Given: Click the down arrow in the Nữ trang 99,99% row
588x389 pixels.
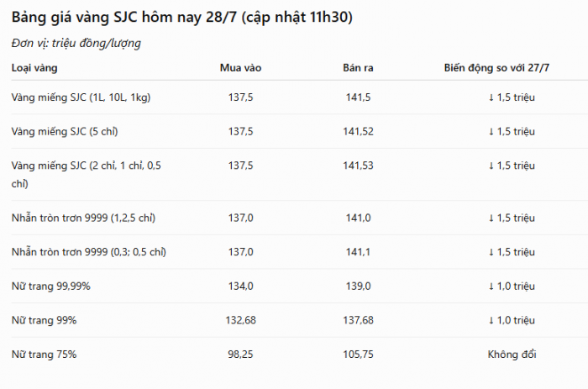Looking at the screenshot, I should [x=491, y=286].
